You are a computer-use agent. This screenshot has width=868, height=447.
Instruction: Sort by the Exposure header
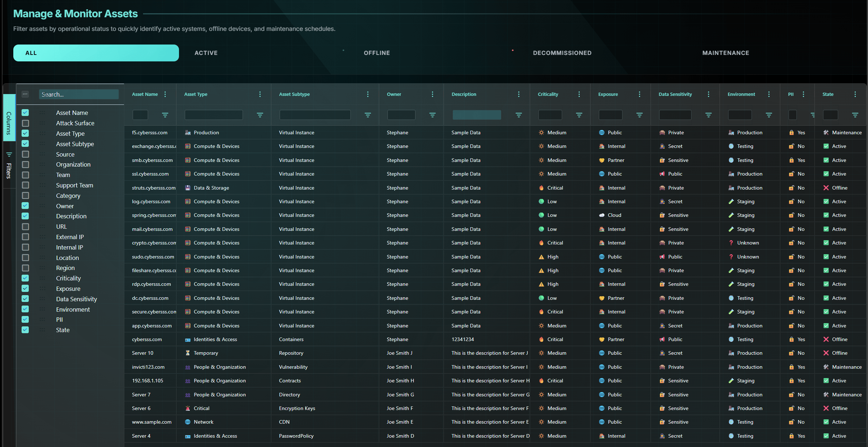608,94
